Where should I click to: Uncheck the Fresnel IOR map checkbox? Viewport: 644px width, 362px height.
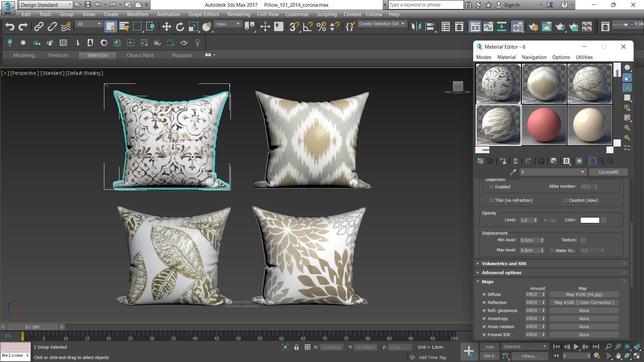click(x=484, y=335)
